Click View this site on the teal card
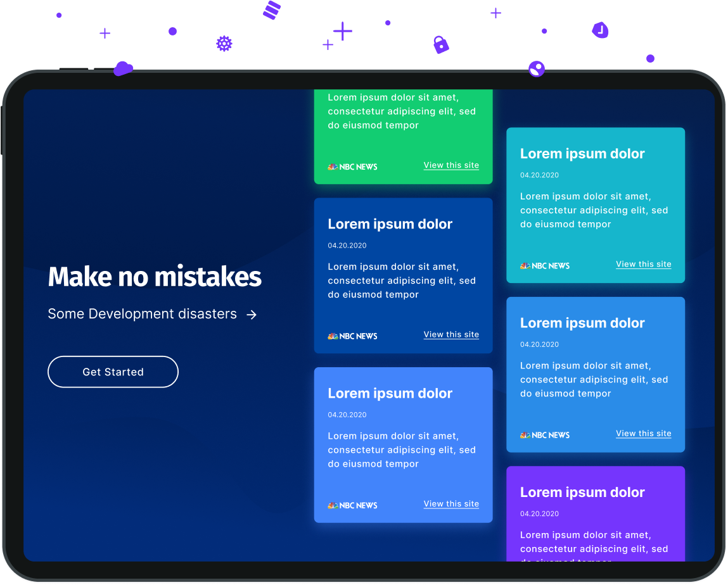Screen dimensions: 728x585 643,264
